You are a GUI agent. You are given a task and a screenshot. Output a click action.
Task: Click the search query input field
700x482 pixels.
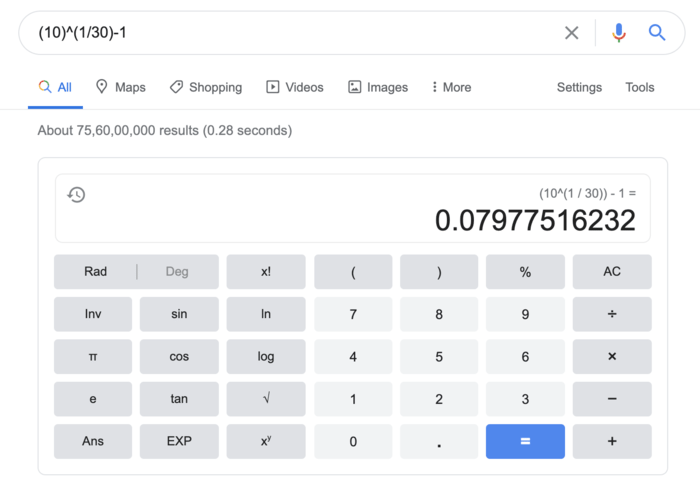pos(290,33)
